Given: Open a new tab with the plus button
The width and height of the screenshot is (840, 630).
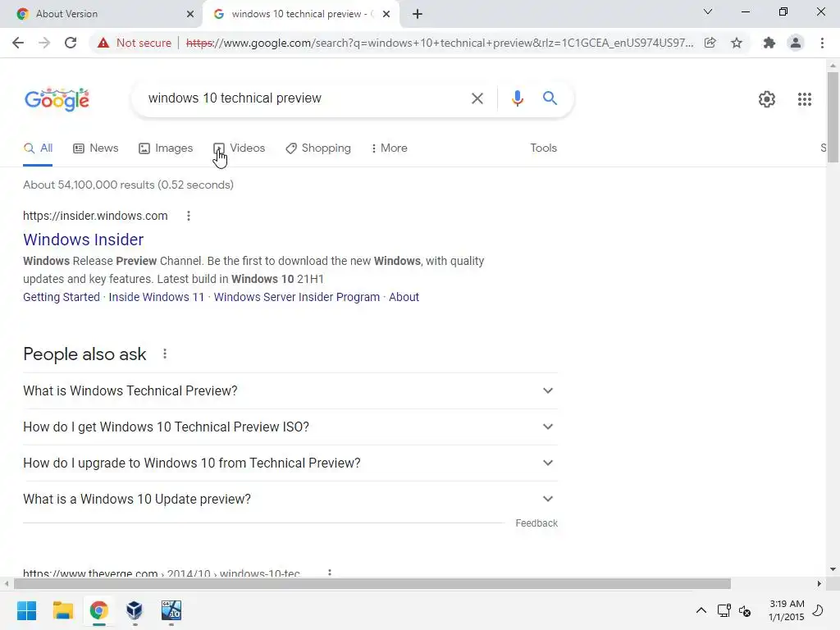Looking at the screenshot, I should pos(418,14).
